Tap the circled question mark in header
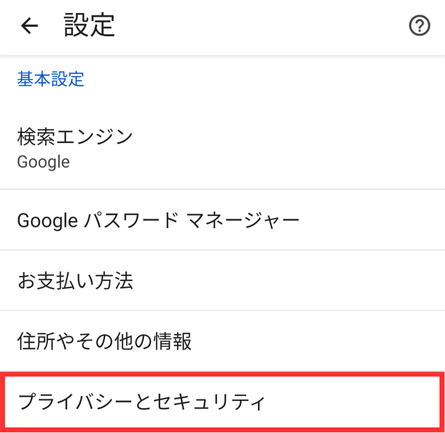The width and height of the screenshot is (445, 433). coord(419,26)
